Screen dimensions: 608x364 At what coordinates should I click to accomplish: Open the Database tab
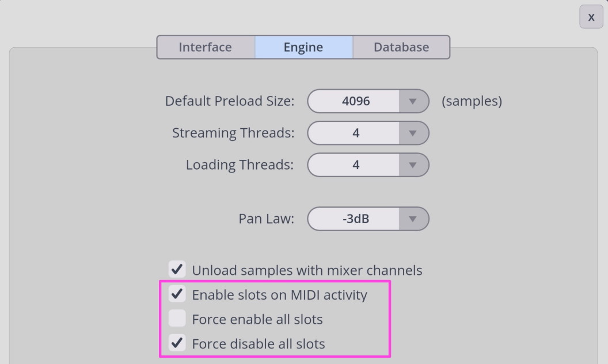pos(401,47)
